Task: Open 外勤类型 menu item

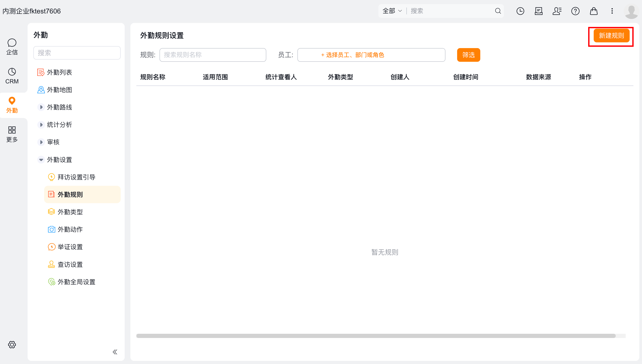Action: (82, 212)
